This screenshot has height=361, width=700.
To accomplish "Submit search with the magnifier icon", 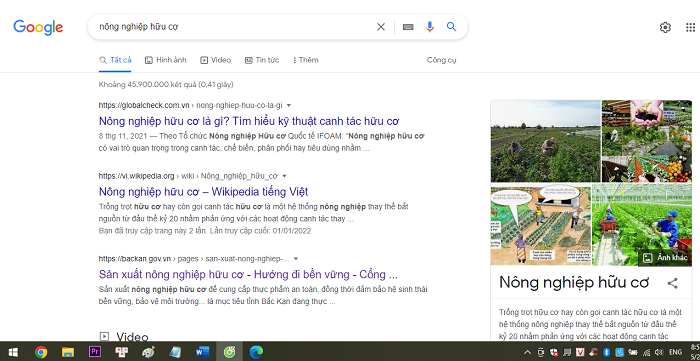I will (x=451, y=27).
